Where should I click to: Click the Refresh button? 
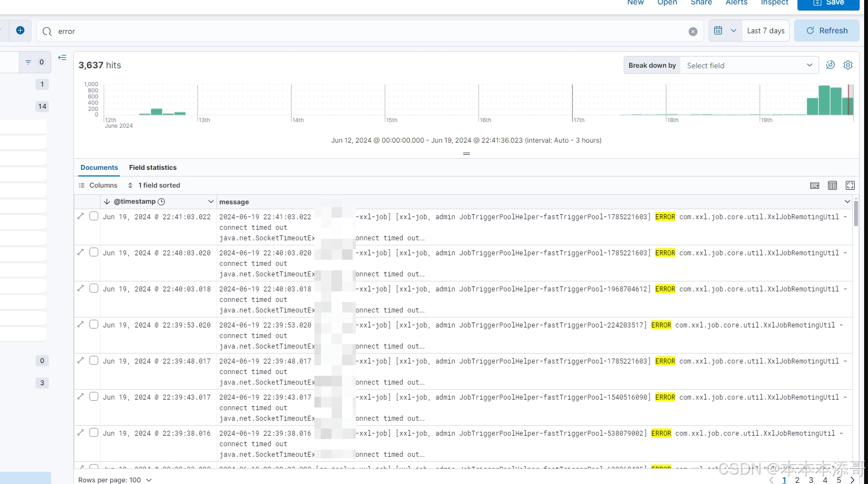[827, 31]
